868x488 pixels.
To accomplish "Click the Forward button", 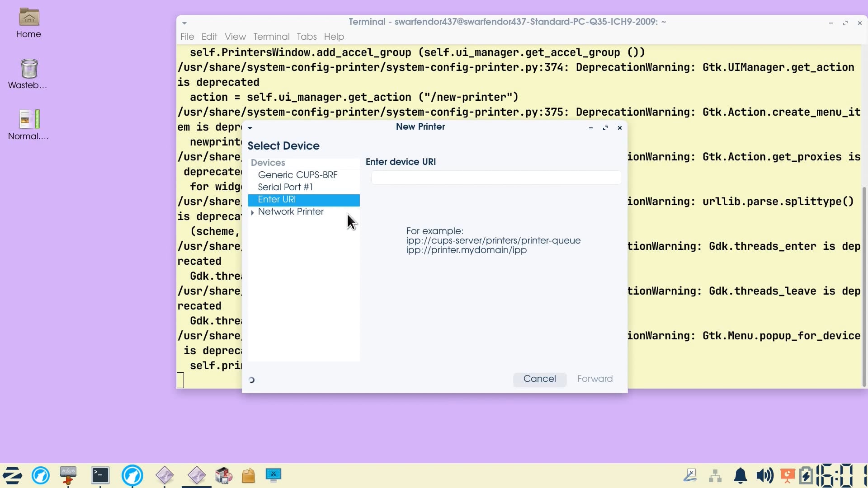I will point(595,379).
